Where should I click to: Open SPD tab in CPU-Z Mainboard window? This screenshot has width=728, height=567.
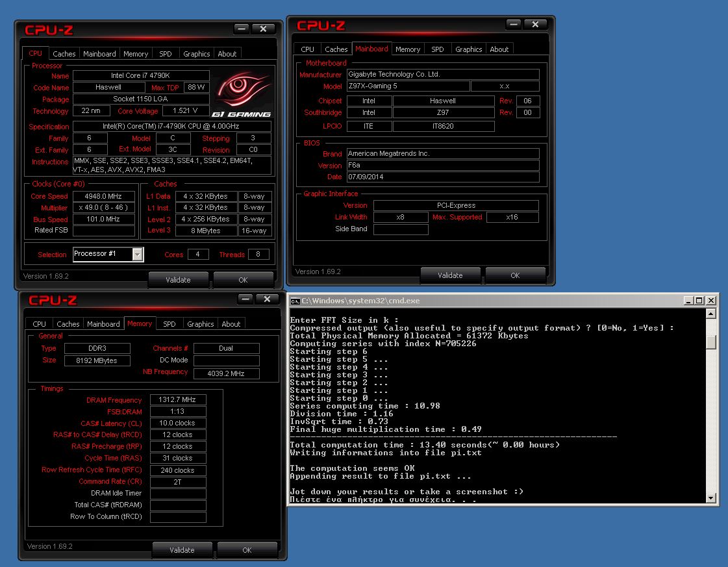coord(437,49)
